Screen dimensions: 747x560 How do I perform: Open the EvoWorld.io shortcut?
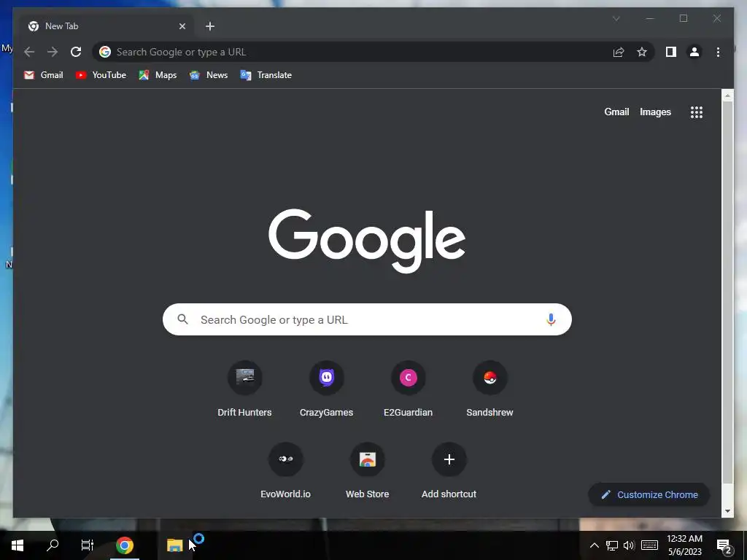pyautogui.click(x=286, y=472)
